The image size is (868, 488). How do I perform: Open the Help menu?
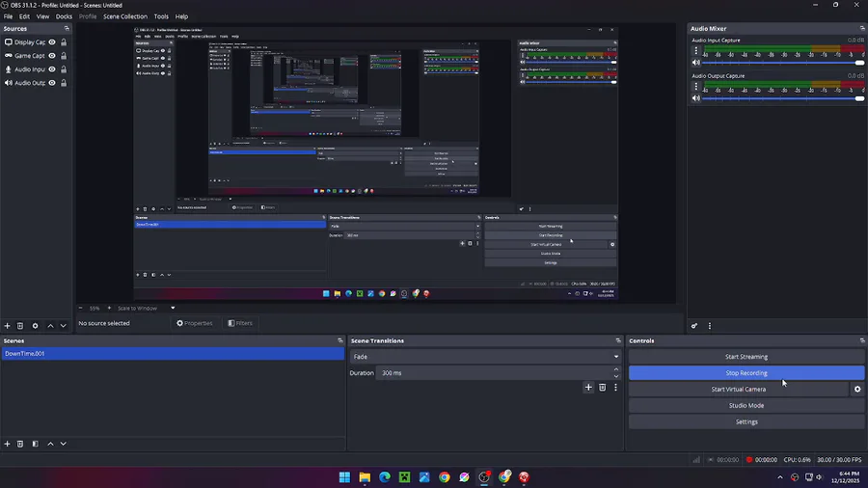(181, 16)
